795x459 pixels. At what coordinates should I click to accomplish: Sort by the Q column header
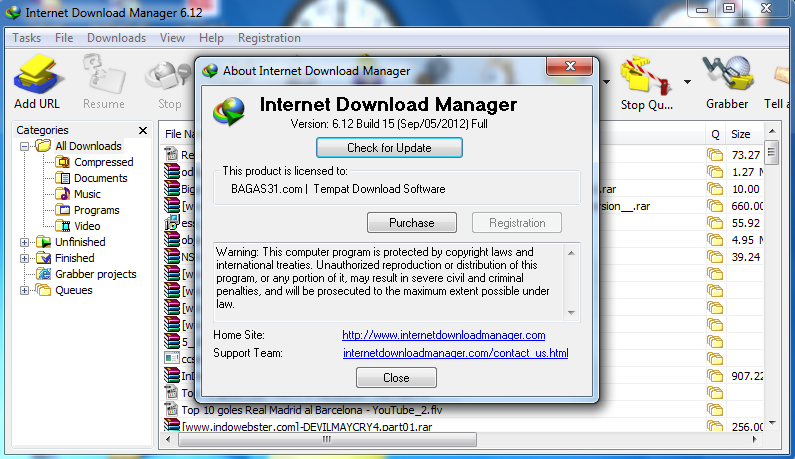click(715, 134)
